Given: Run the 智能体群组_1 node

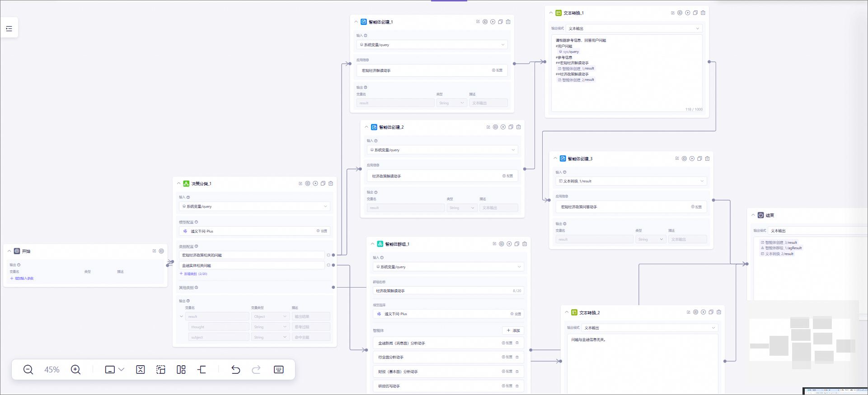Looking at the screenshot, I should pos(509,244).
